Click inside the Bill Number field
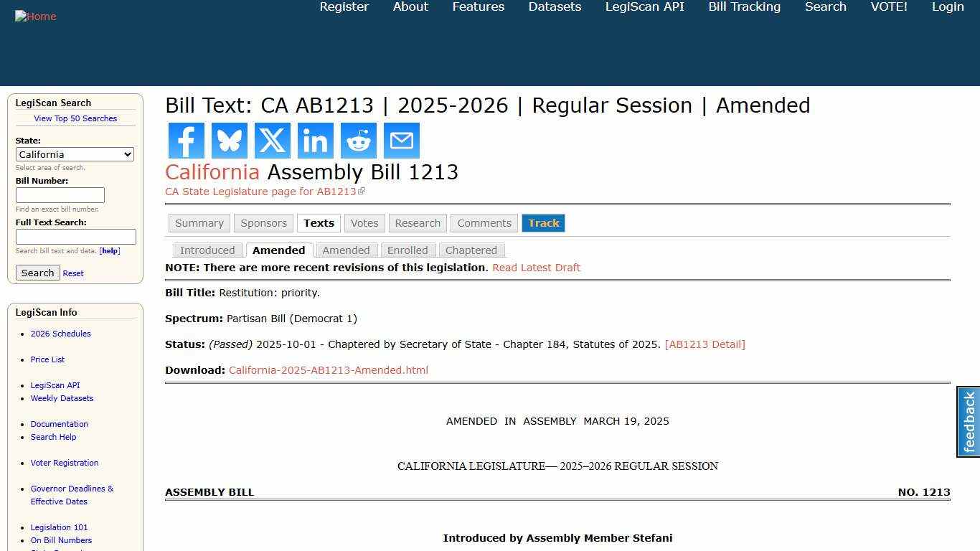980x551 pixels. [x=60, y=194]
